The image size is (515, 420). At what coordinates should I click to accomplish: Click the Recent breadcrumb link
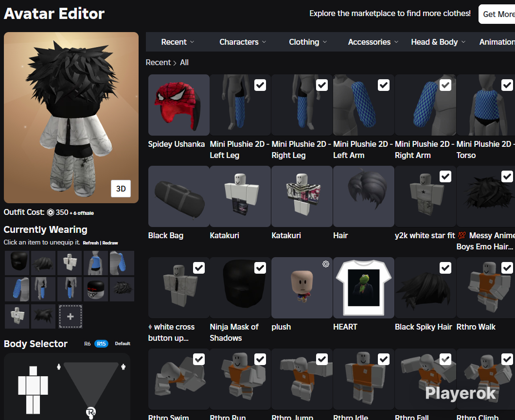tap(159, 62)
